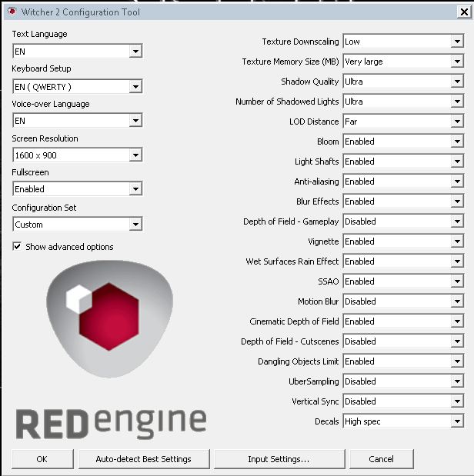
Task: Click the REDengine text logo
Action: click(x=112, y=424)
